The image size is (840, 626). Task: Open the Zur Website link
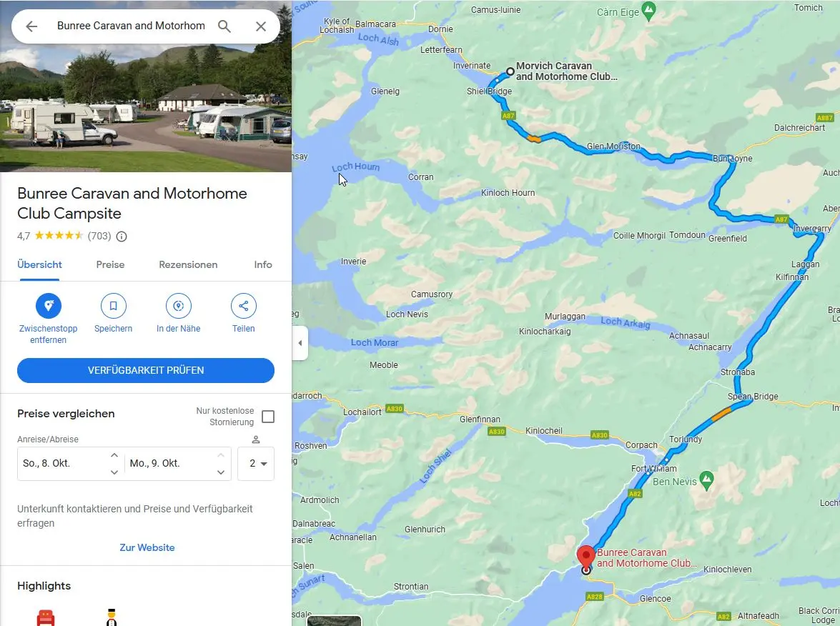point(147,547)
